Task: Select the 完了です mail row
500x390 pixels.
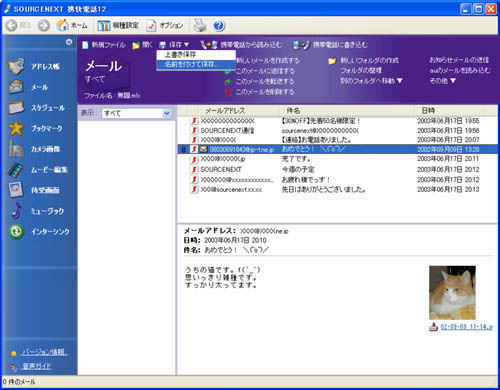Action: (x=338, y=159)
